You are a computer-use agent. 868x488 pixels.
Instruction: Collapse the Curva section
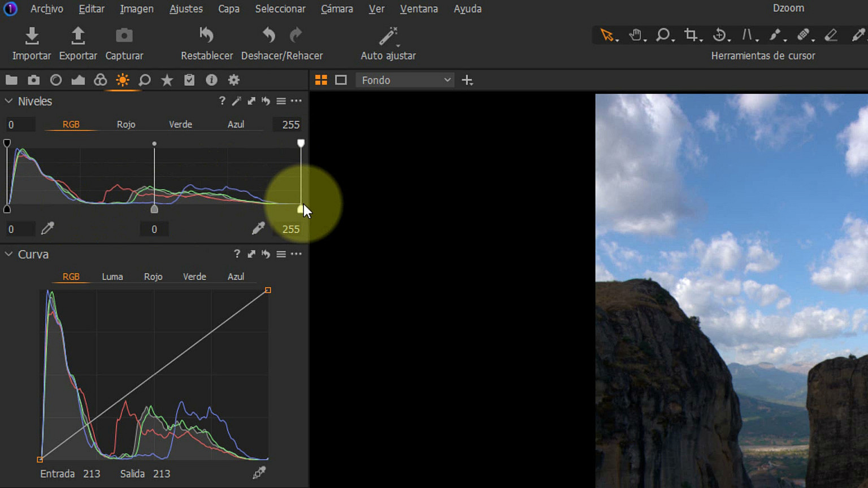[8, 254]
